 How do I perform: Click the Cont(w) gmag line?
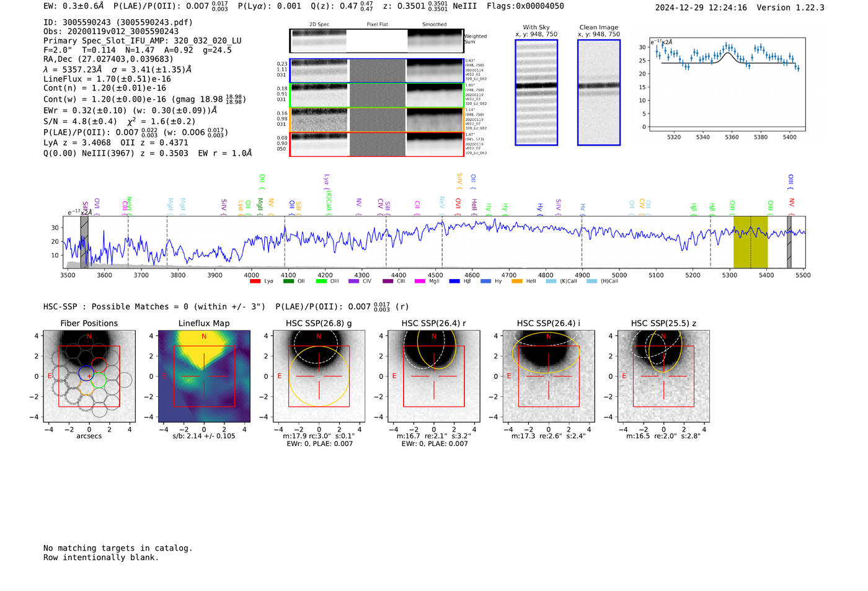pyautogui.click(x=145, y=99)
